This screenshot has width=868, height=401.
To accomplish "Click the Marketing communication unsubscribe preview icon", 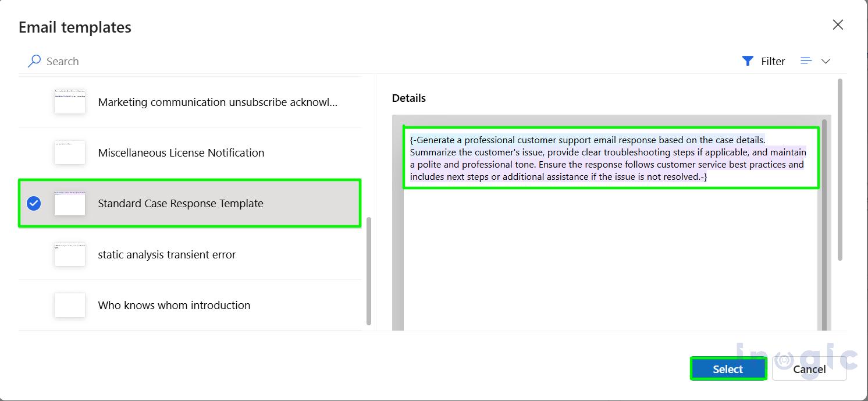I will click(x=69, y=102).
